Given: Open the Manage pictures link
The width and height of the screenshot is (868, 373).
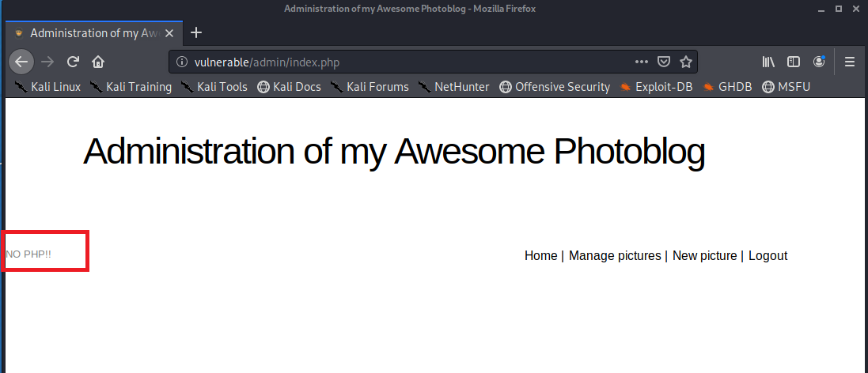Looking at the screenshot, I should pyautogui.click(x=615, y=255).
